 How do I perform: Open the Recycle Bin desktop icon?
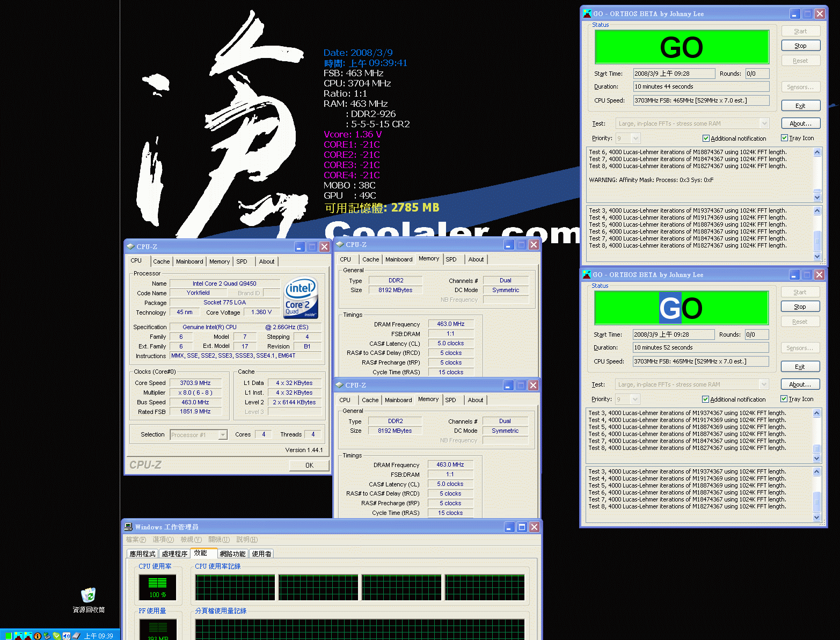(x=89, y=595)
